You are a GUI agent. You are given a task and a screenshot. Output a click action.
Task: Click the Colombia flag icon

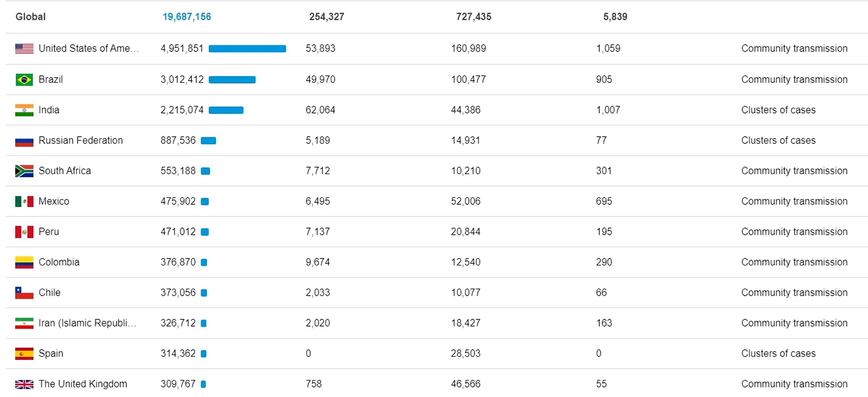click(x=24, y=262)
